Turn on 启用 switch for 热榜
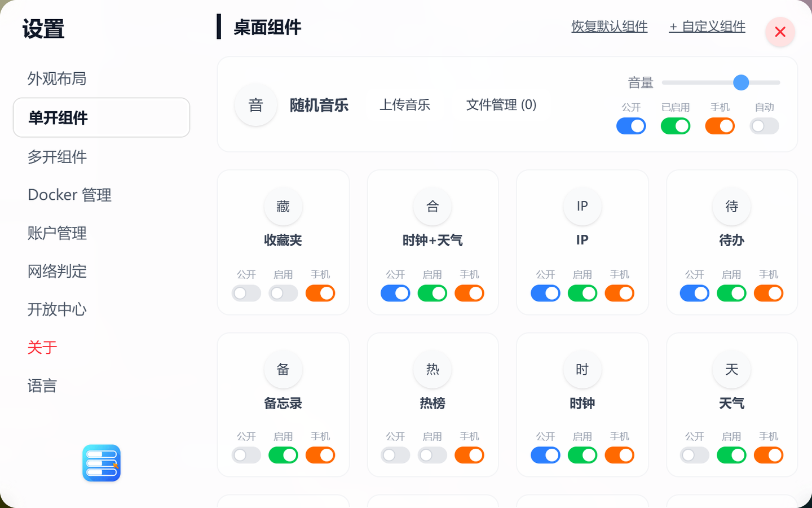This screenshot has height=508, width=812. [x=433, y=455]
